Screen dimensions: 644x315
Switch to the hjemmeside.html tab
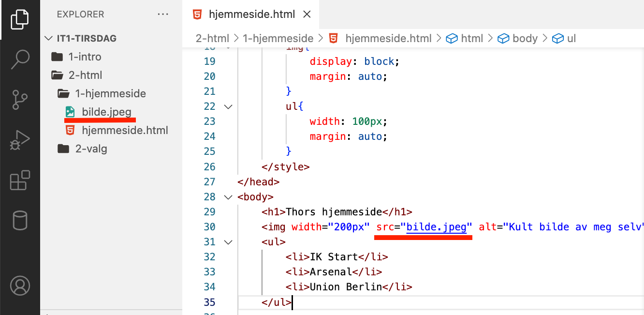(251, 15)
